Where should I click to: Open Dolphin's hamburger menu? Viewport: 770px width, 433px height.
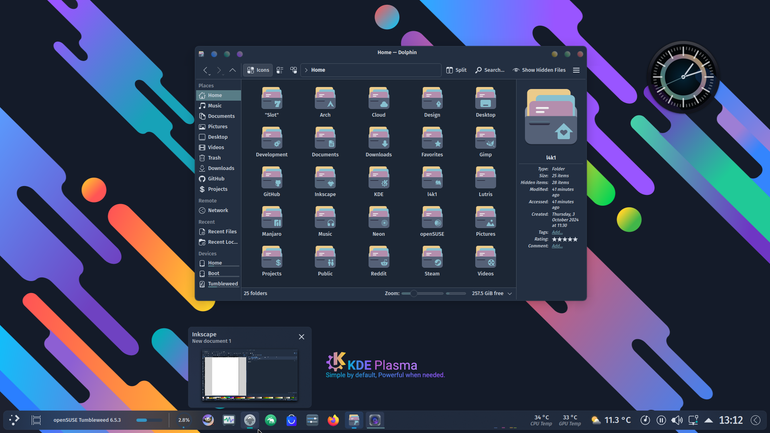click(576, 70)
